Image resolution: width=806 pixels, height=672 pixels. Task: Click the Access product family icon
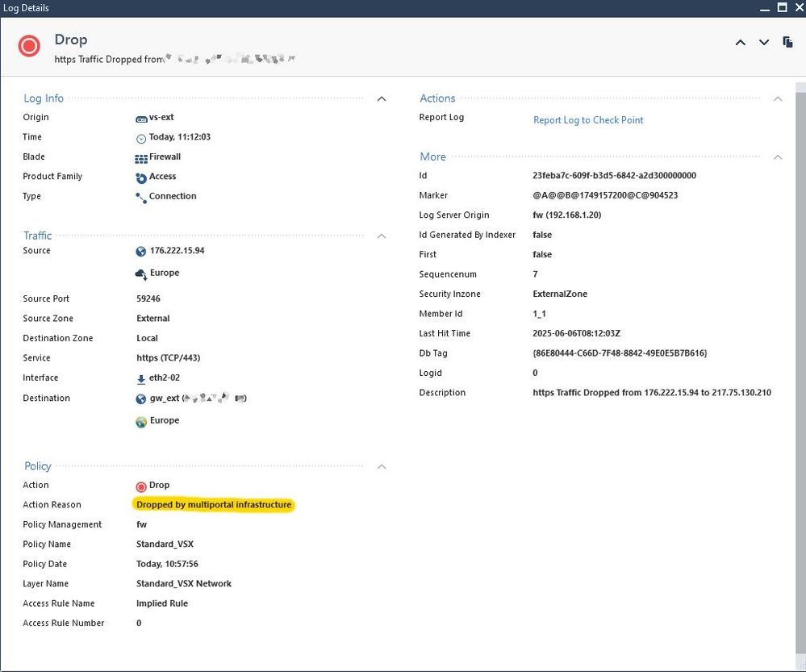(141, 178)
